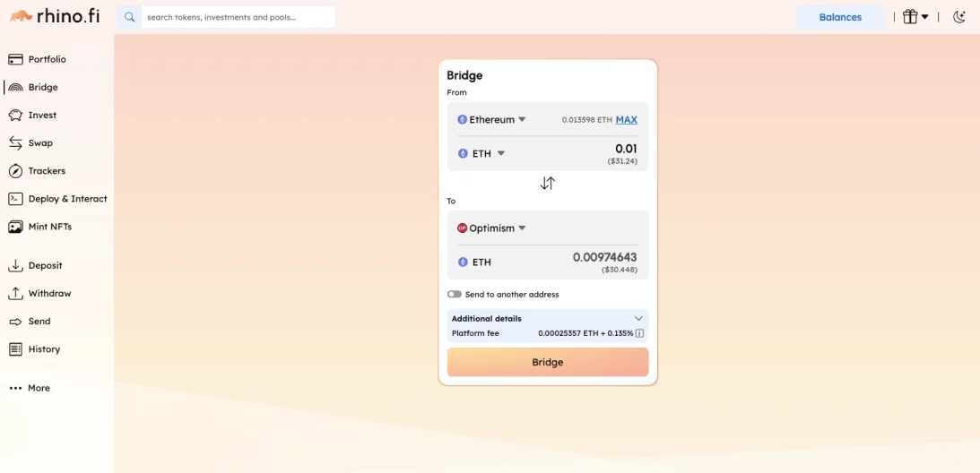The height and width of the screenshot is (473, 980).
Task: Open the Portfolio menu item
Action: (47, 59)
